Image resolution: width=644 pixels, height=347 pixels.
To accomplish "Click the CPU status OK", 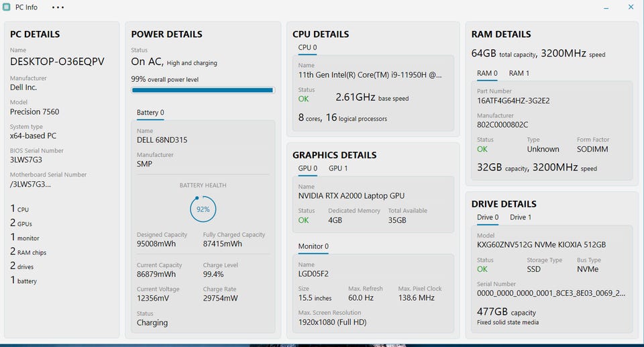I will [303, 99].
